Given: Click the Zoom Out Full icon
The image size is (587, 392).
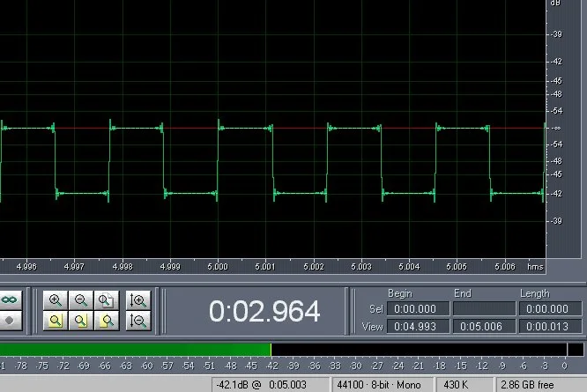Looking at the screenshot, I should point(107,300).
